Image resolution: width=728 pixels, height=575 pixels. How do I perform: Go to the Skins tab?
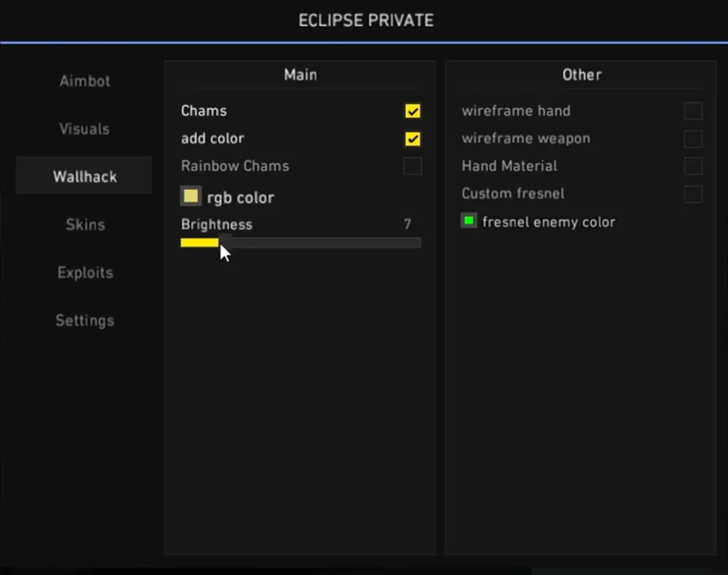point(84,224)
